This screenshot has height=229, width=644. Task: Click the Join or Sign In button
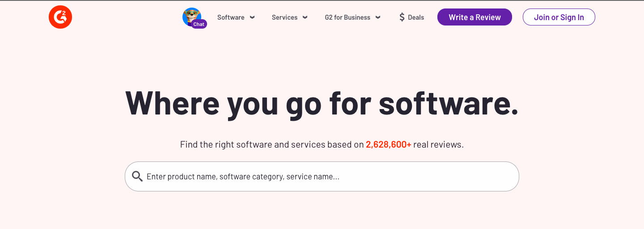pos(559,17)
